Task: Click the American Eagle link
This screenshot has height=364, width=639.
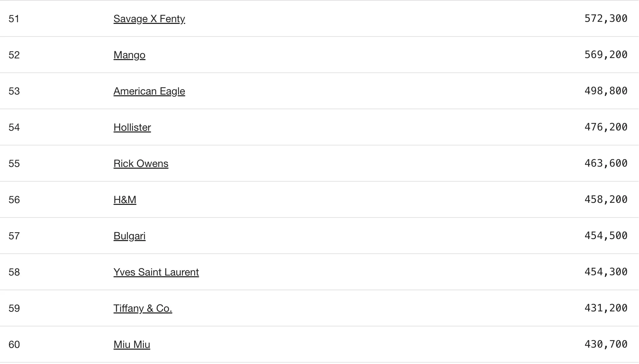Action: pos(149,91)
